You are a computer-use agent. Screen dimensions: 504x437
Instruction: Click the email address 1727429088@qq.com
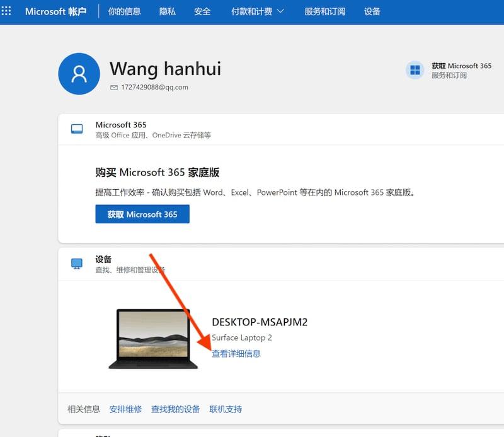pyautogui.click(x=154, y=87)
